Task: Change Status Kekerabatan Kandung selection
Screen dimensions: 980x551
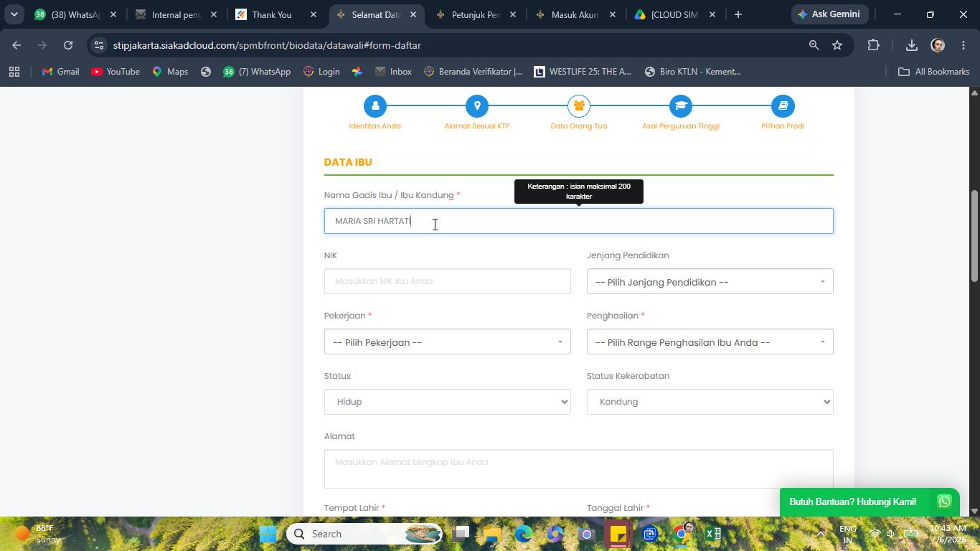Action: 710,402
